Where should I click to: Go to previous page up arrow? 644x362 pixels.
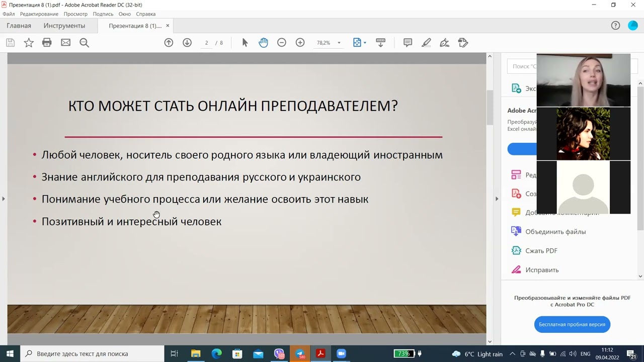(169, 43)
